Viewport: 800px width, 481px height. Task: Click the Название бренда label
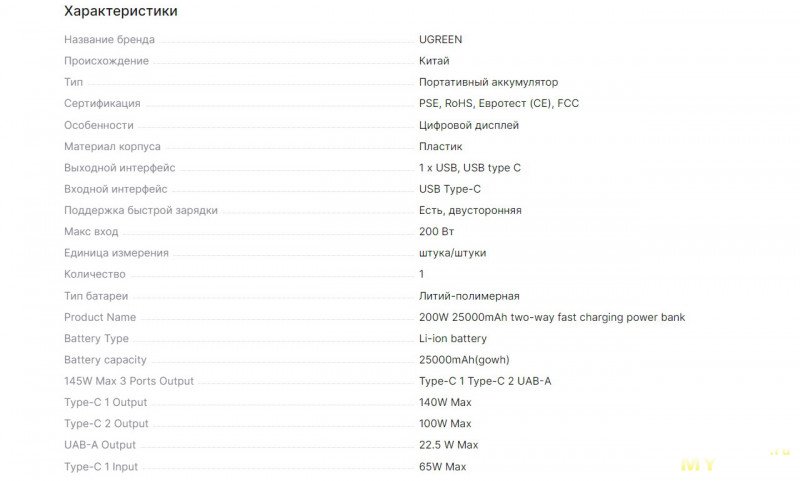[109, 39]
